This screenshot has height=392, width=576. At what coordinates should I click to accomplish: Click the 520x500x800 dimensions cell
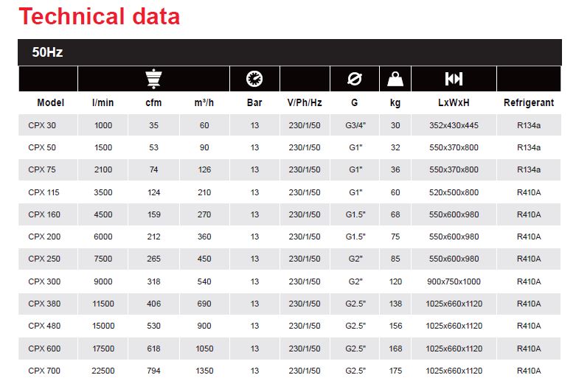[x=454, y=192]
